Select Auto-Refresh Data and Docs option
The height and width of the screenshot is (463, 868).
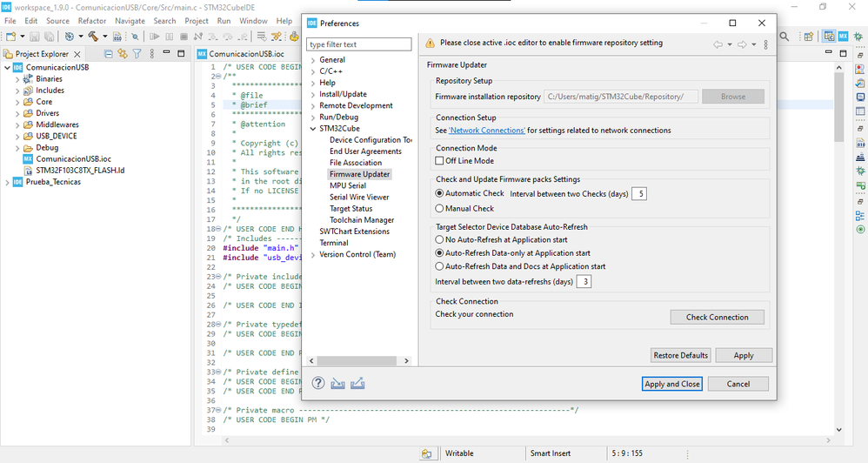[439, 266]
